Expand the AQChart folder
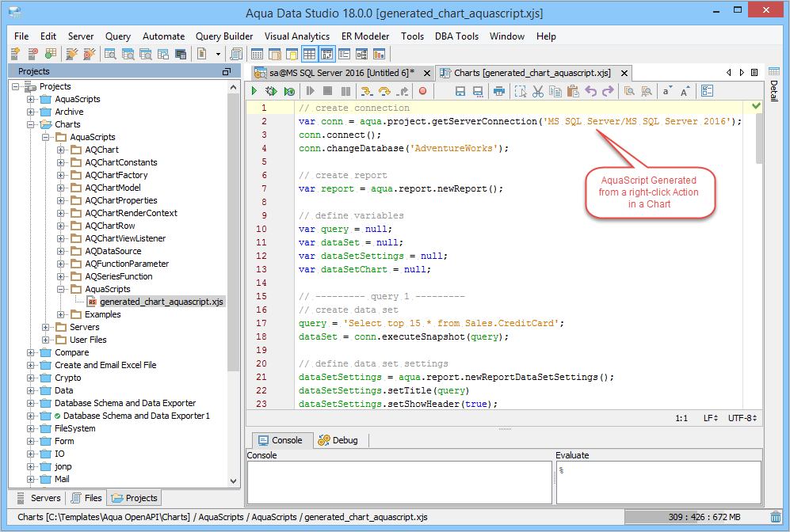 (61, 150)
